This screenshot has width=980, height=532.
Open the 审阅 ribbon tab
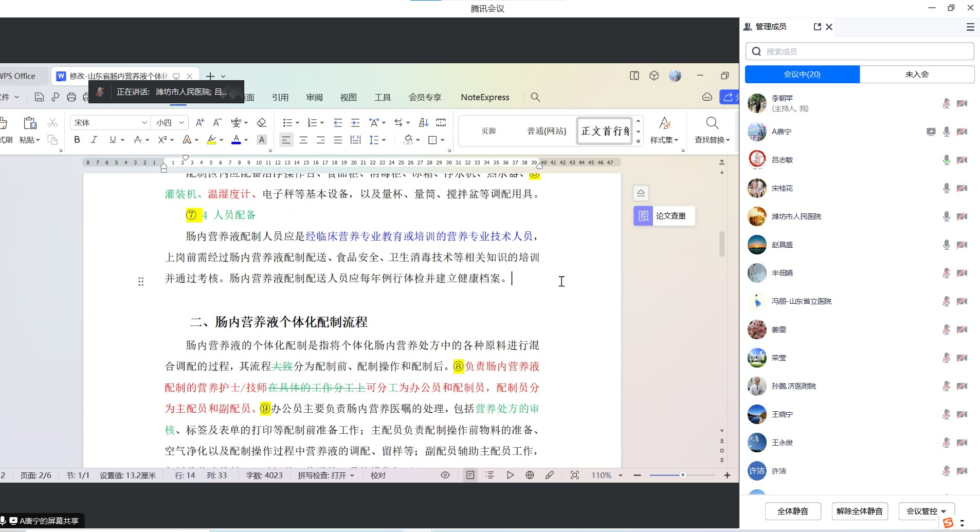[314, 97]
